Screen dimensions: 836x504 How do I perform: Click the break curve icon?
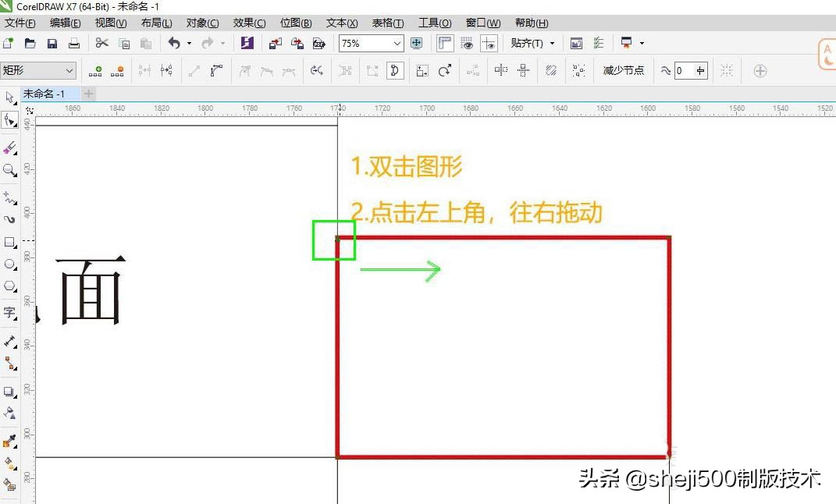[x=166, y=70]
